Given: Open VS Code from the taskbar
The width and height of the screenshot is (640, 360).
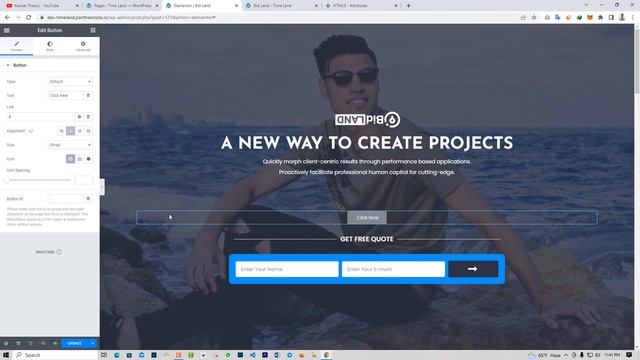Looking at the screenshot, I should tap(253, 355).
